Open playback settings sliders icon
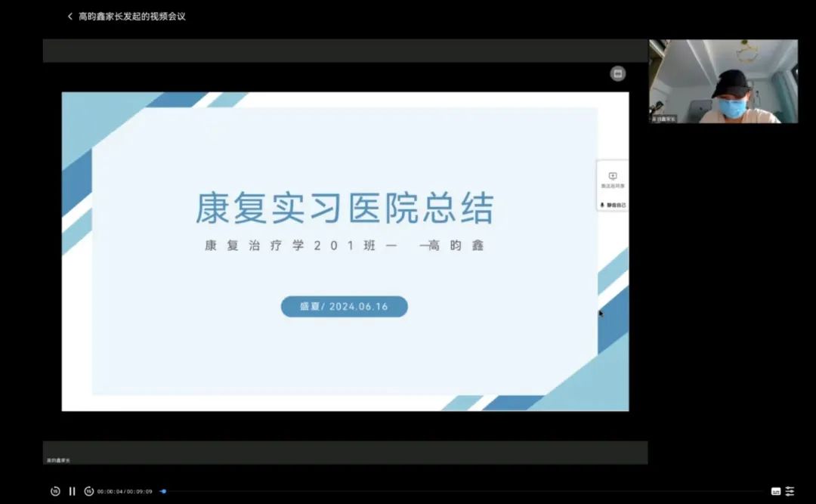This screenshot has height=504, width=816. tap(790, 491)
